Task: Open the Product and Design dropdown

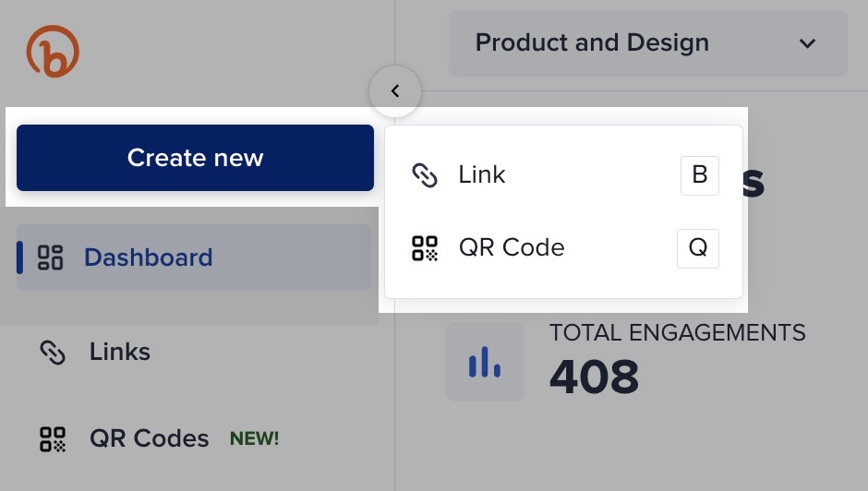Action: 647,43
